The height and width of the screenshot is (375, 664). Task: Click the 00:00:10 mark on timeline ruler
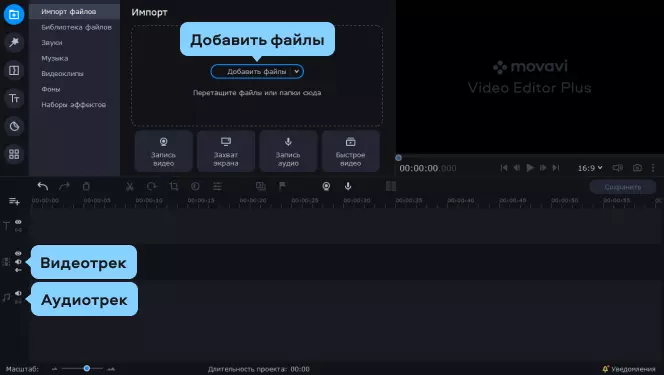pyautogui.click(x=149, y=200)
